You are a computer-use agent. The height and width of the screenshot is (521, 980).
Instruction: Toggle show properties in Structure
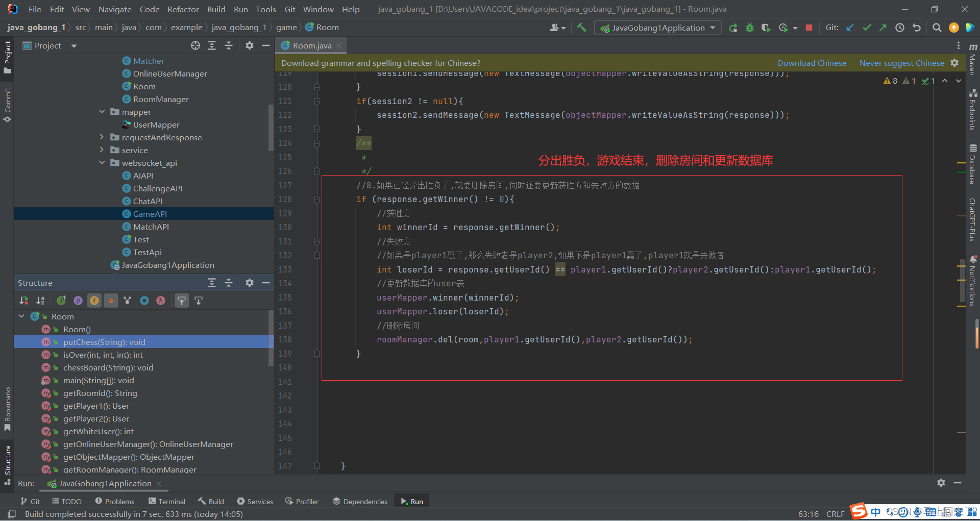pyautogui.click(x=78, y=301)
